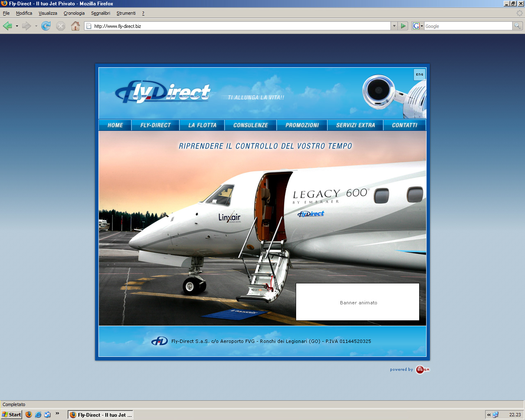Viewport: 525px width, 420px height.
Task: Launch Internet Explorer from quick launch
Action: (x=38, y=415)
